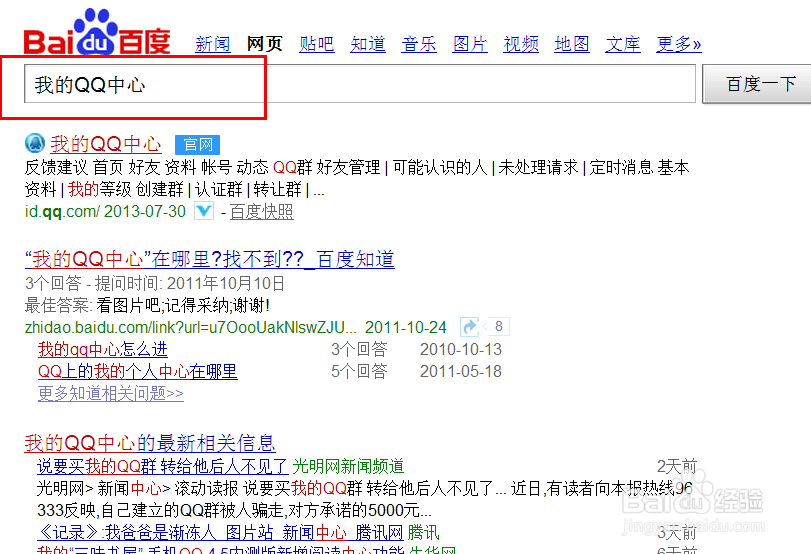Open the 知道 tab
811x554 pixels.
368,44
